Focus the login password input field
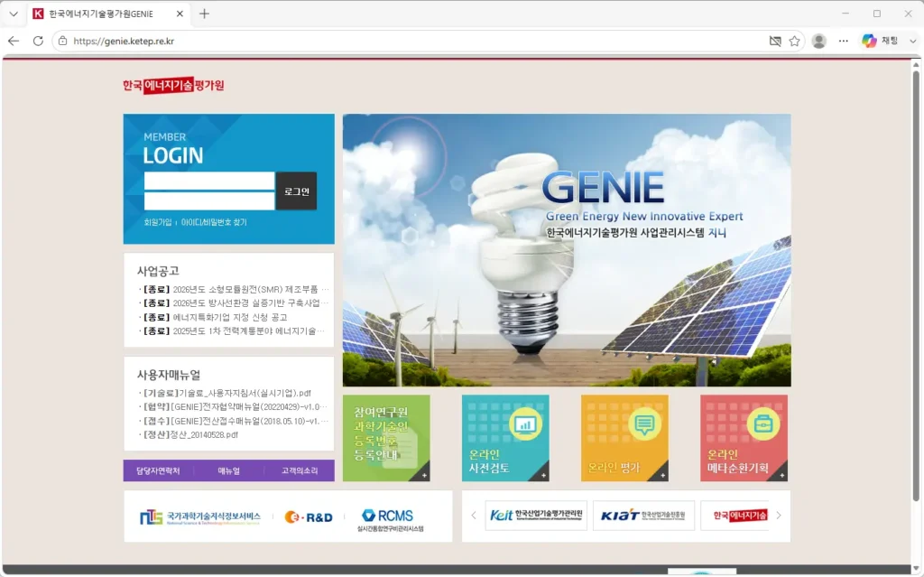Viewport: 924px width, 577px height. (x=209, y=200)
